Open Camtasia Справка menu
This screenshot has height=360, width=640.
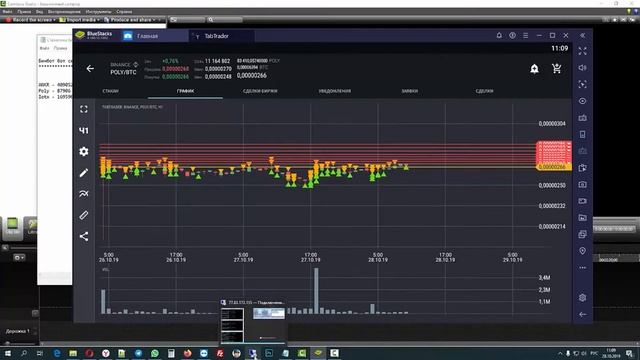(x=124, y=11)
